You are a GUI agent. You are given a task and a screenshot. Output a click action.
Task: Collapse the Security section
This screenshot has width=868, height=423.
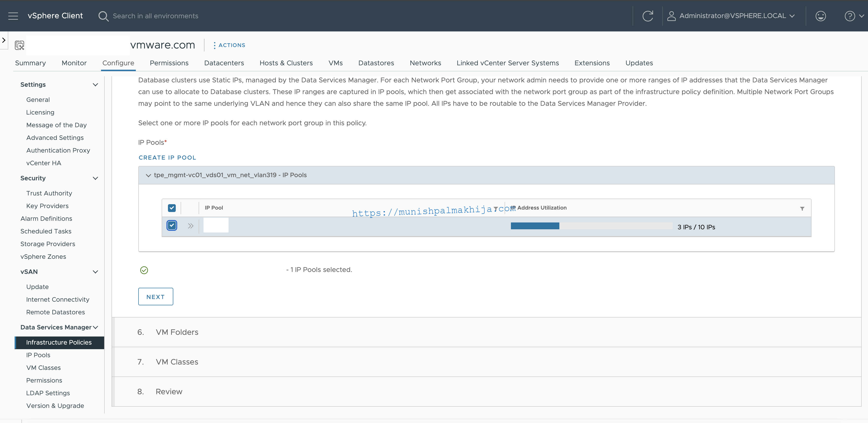coord(95,178)
